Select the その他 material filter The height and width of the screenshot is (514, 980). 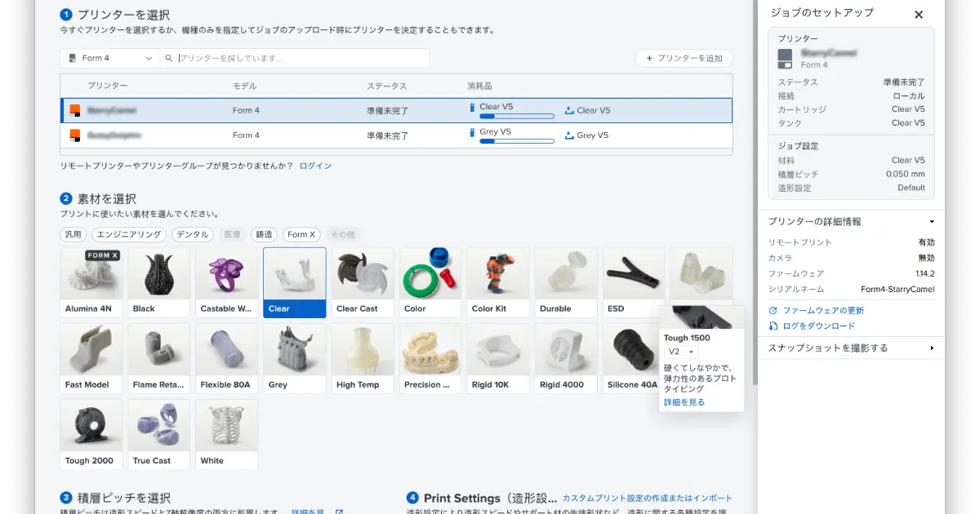pos(343,234)
